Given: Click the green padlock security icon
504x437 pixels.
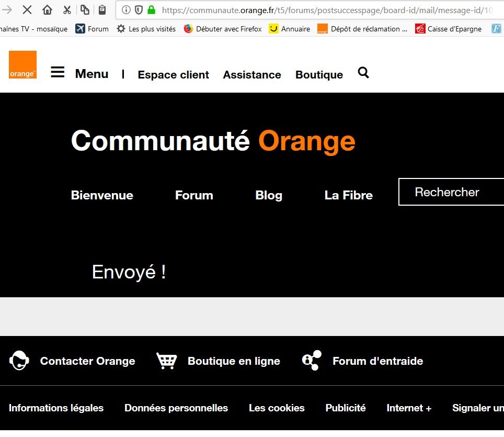Looking at the screenshot, I should [x=152, y=10].
